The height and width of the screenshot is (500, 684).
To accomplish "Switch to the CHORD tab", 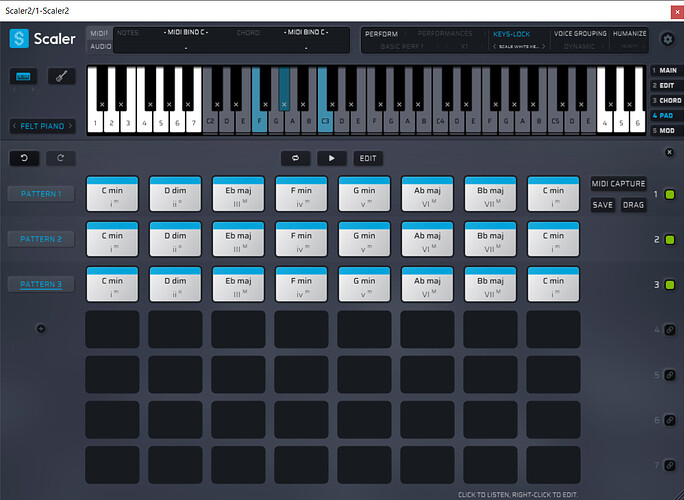I will (x=667, y=100).
